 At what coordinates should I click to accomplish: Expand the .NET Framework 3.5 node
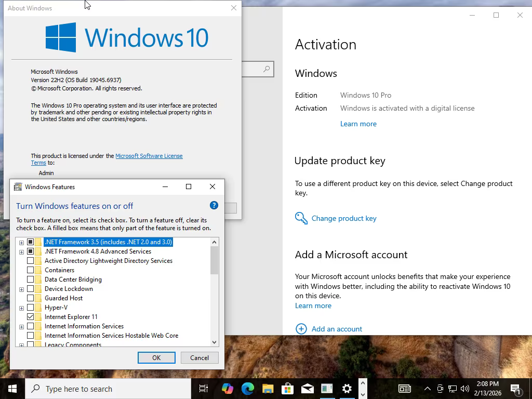[x=21, y=243]
